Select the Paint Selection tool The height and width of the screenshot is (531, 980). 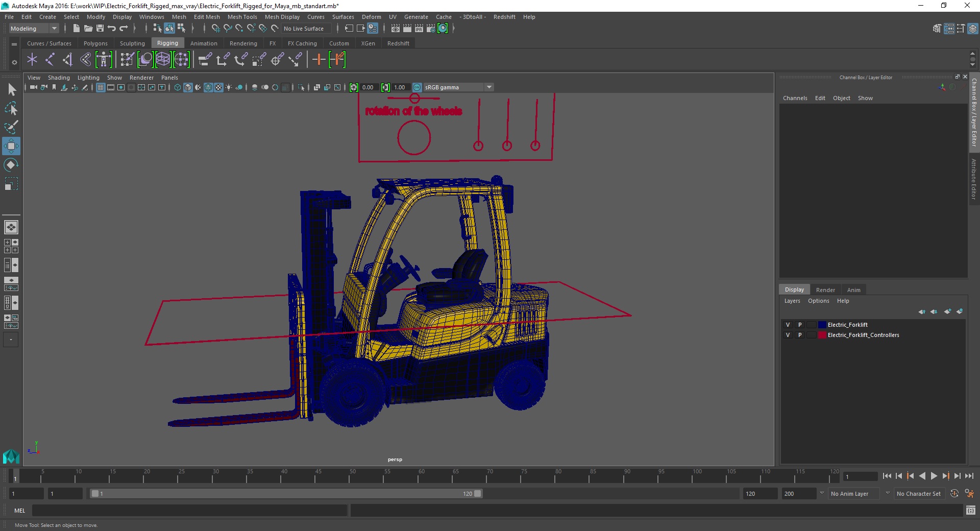click(x=11, y=127)
